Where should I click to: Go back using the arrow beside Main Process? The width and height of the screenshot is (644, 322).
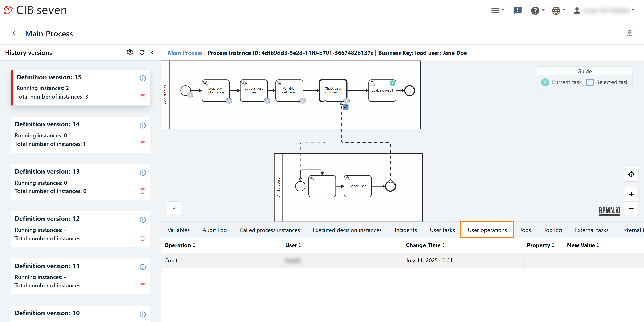click(15, 33)
